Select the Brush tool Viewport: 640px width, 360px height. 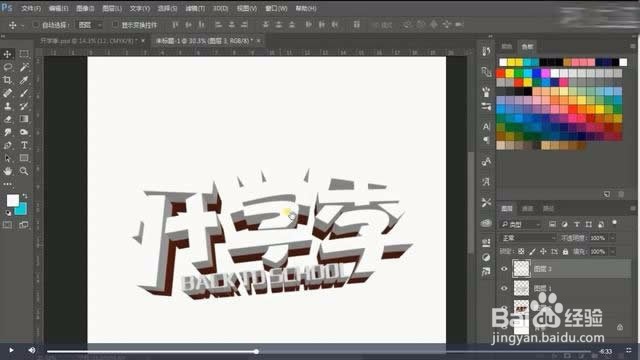coord(24,93)
